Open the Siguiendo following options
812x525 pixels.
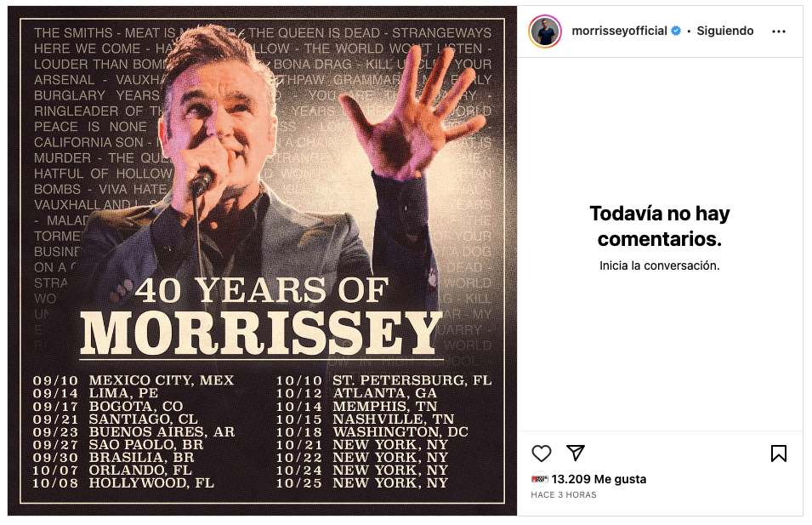click(x=725, y=31)
